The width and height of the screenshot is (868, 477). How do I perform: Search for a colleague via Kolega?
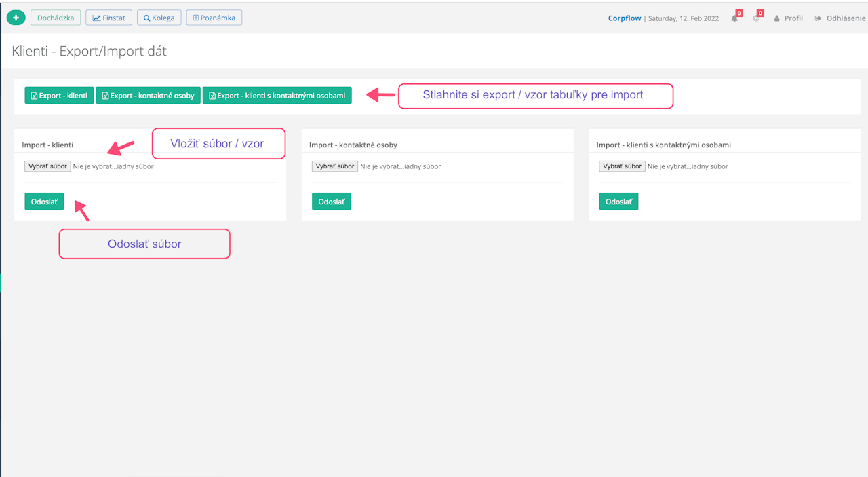[159, 18]
